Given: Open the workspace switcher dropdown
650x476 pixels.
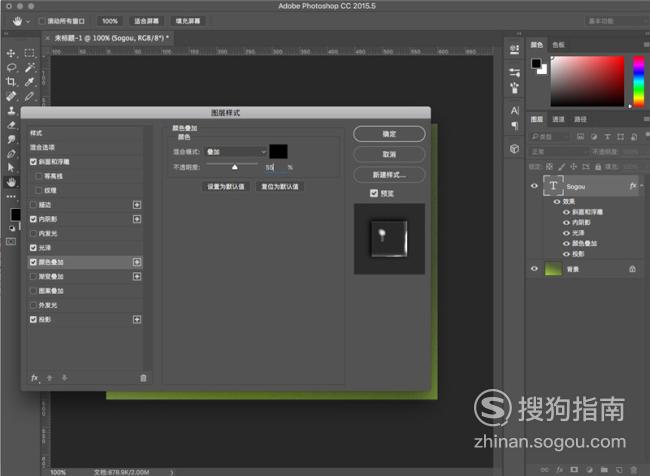Looking at the screenshot, I should point(616,21).
